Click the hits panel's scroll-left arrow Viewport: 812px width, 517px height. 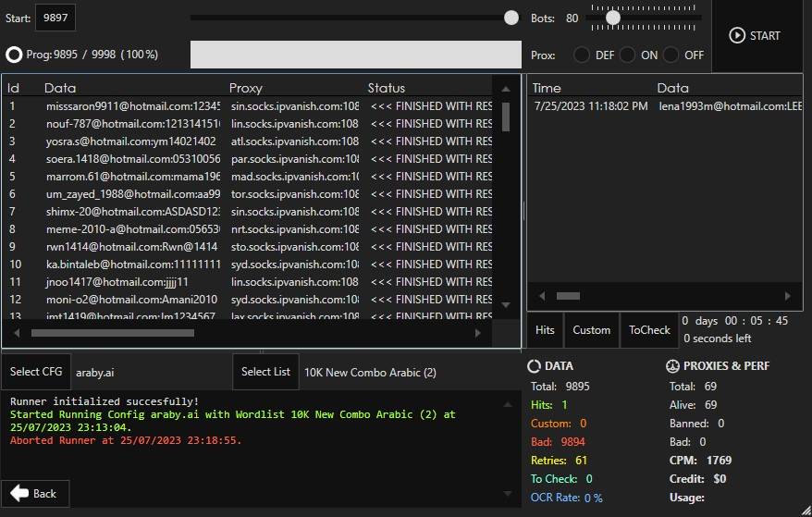[x=540, y=296]
